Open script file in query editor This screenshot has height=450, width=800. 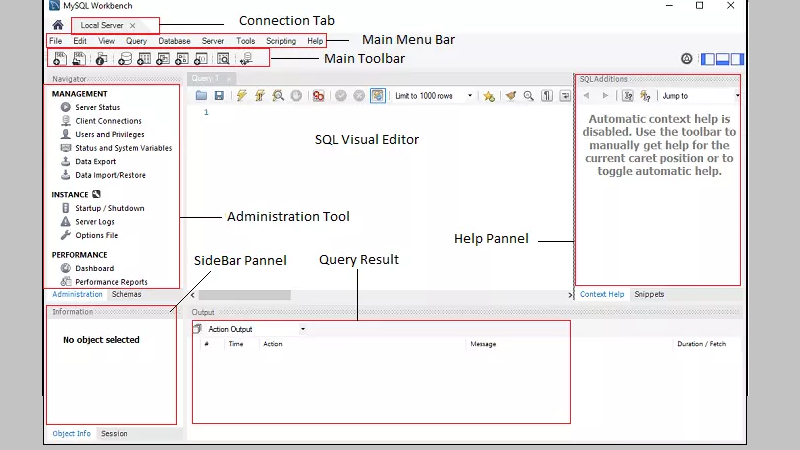coord(202,95)
